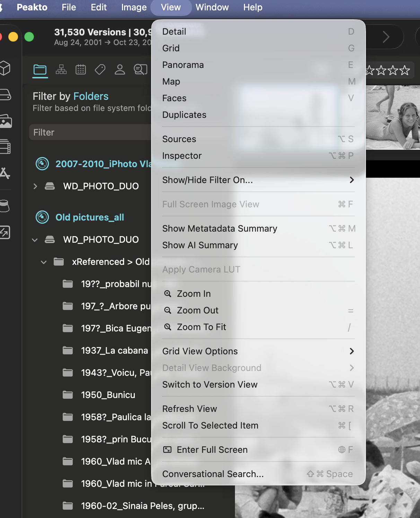Click folder icon of 1950_Bunicu
Screen dimensions: 420x518
click(x=68, y=395)
